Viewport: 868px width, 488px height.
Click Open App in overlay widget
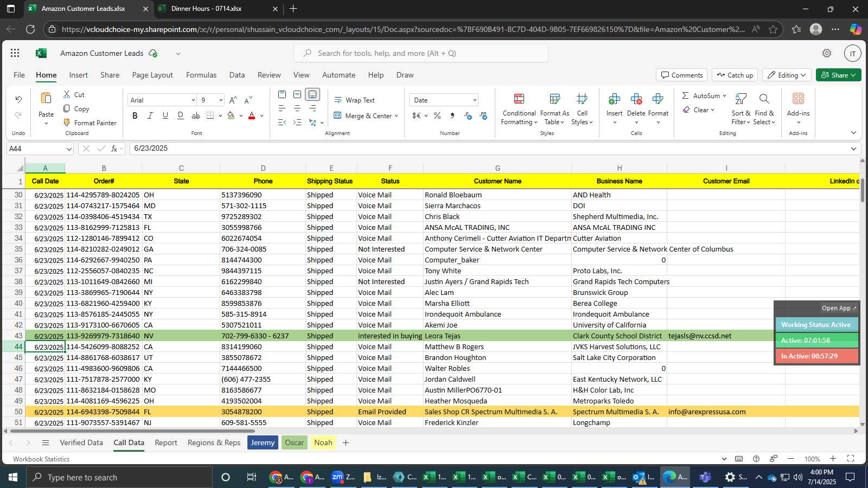click(x=839, y=308)
